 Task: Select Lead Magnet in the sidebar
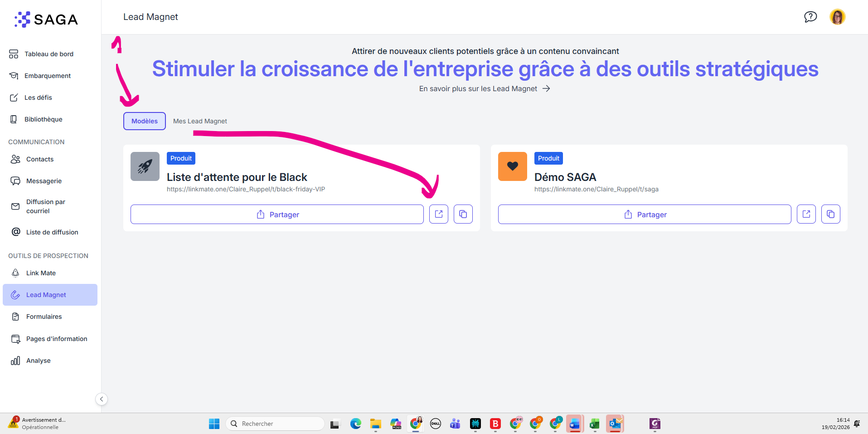pyautogui.click(x=50, y=295)
